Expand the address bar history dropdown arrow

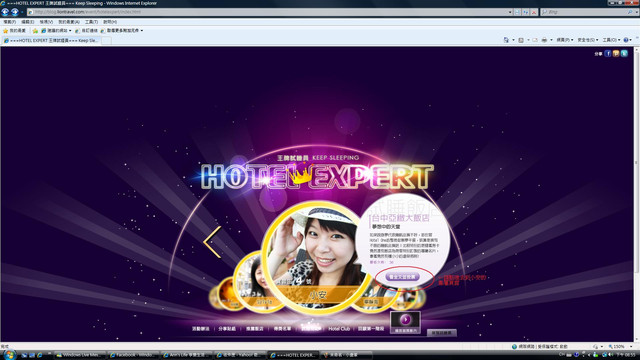click(x=510, y=12)
